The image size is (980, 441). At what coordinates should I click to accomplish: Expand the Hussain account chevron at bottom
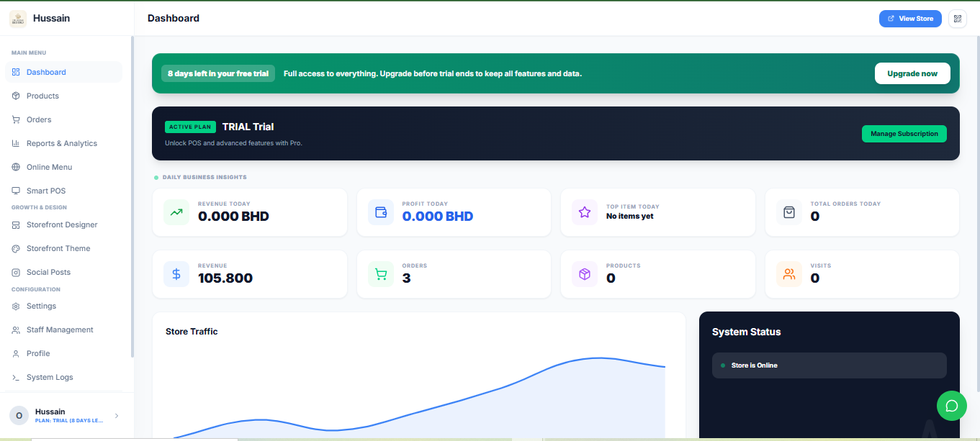117,415
